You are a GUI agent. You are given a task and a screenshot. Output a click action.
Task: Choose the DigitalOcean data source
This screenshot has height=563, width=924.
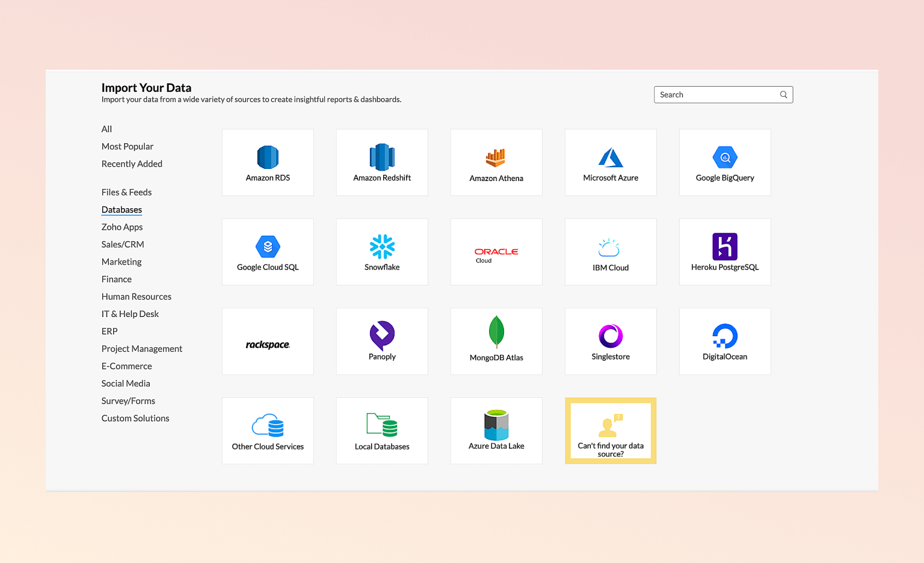click(725, 342)
